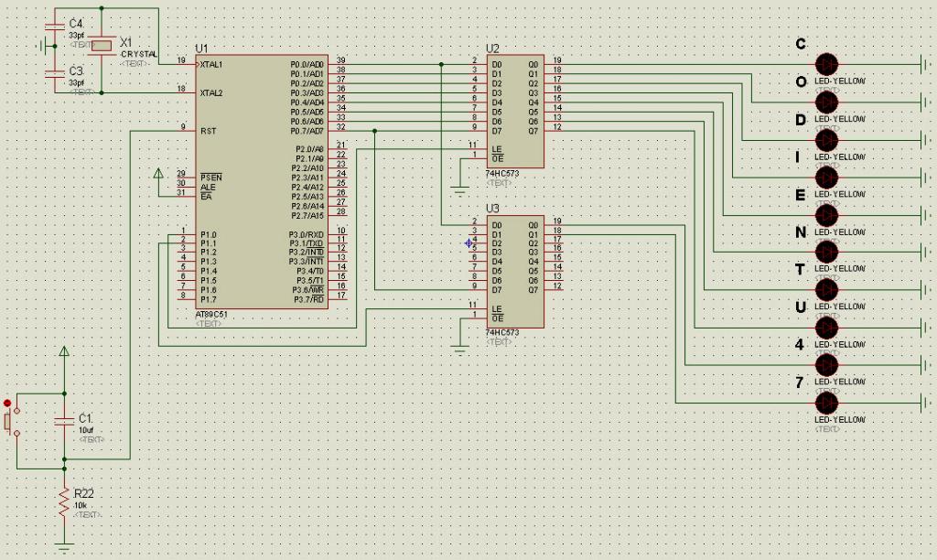Click the yellow LED labeled N
Screen dimensions: 937x560
826,253
